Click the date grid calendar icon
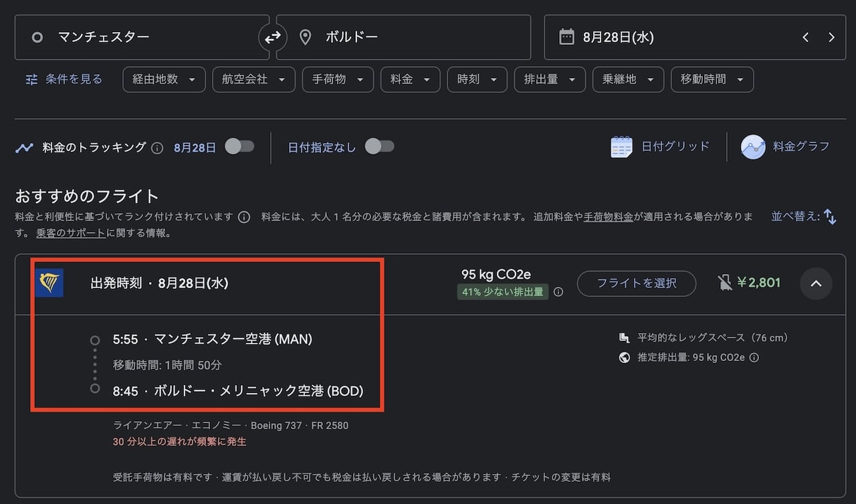Screen dimensions: 856x504 pos(621,147)
